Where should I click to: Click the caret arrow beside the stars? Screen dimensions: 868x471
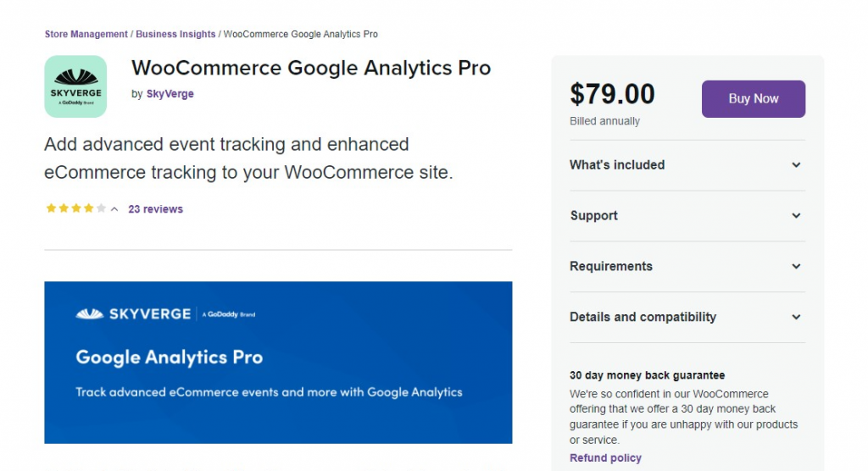[114, 209]
